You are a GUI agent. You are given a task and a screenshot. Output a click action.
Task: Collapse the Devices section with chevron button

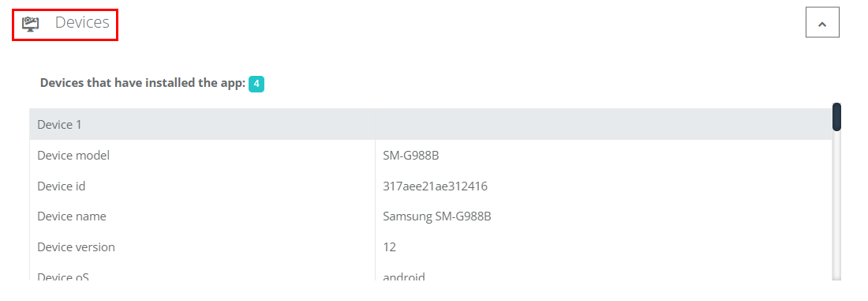(822, 22)
